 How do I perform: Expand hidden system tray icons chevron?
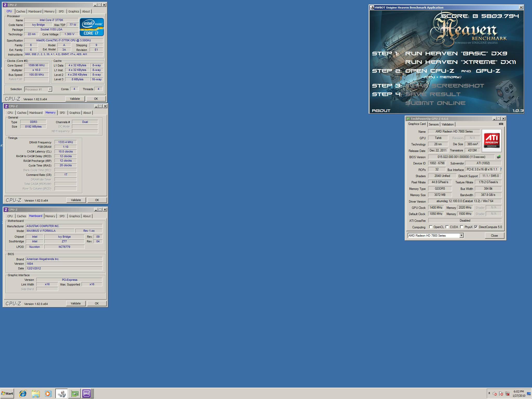pos(489,393)
